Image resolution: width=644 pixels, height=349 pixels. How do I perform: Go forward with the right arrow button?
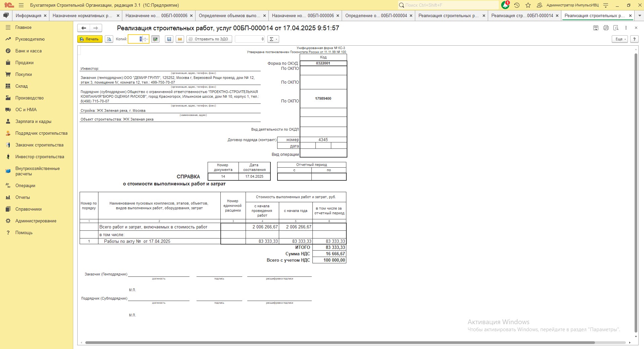coord(96,28)
